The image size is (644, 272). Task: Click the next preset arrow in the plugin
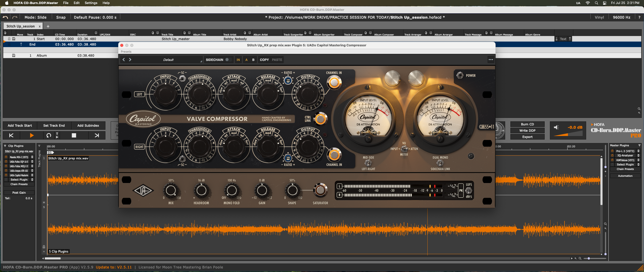click(x=130, y=60)
